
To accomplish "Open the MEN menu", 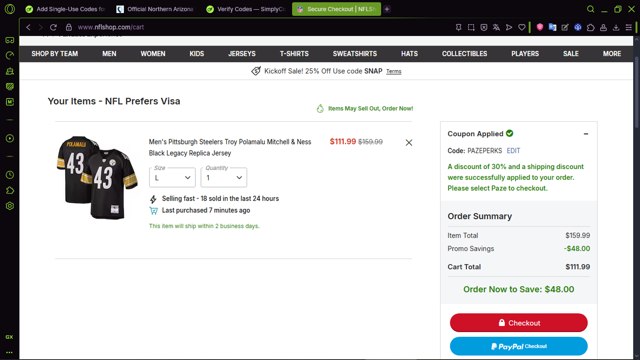I will coord(109,53).
